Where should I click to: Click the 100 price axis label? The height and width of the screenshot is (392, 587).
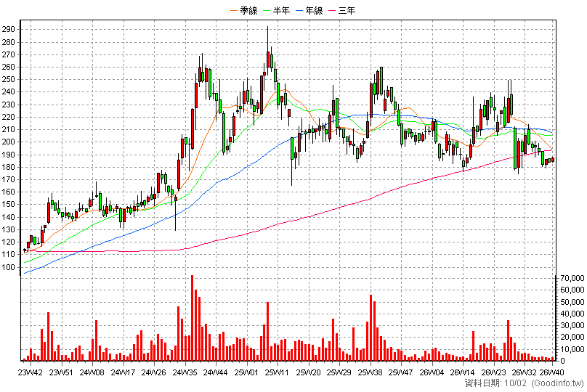tap(8, 266)
